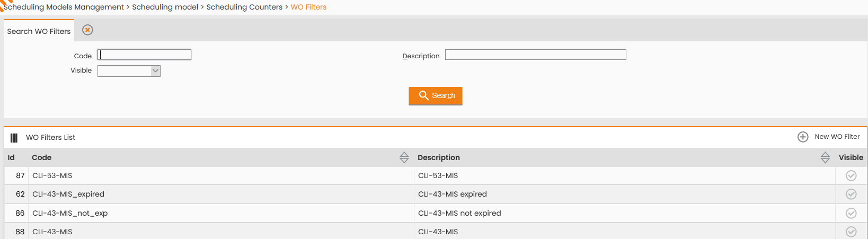This screenshot has height=239, width=868.
Task: Focus the Description input field
Action: tap(536, 55)
